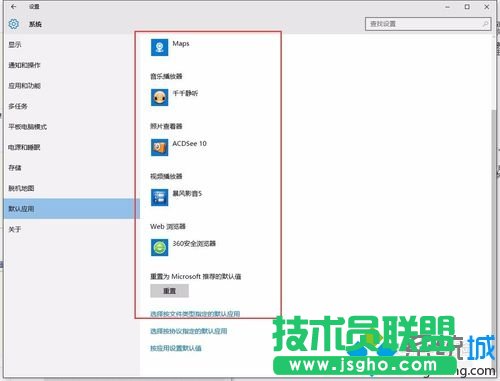Image resolution: width=500 pixels, height=381 pixels.
Task: Click the 360安全浏览器 browser icon
Action: tap(159, 247)
